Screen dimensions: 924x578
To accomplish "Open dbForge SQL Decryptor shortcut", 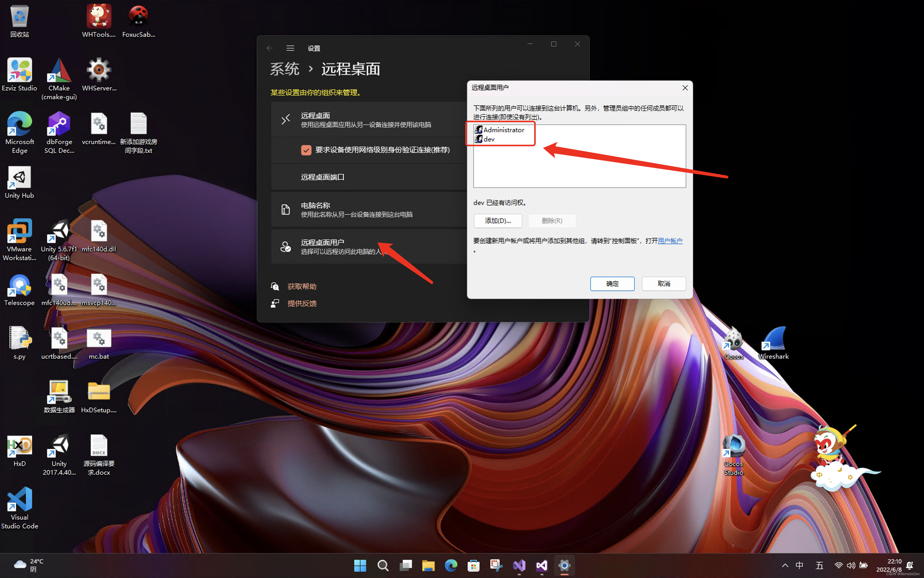I will click(x=59, y=133).
